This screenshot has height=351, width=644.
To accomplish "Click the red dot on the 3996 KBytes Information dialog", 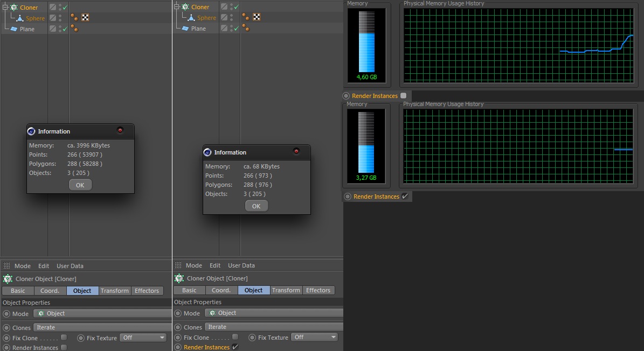I will (x=120, y=131).
